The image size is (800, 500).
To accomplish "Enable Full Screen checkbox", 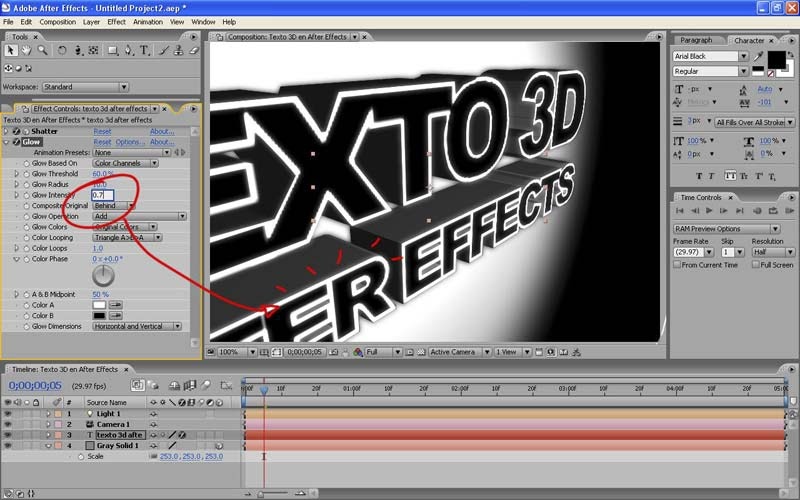I will [x=756, y=265].
